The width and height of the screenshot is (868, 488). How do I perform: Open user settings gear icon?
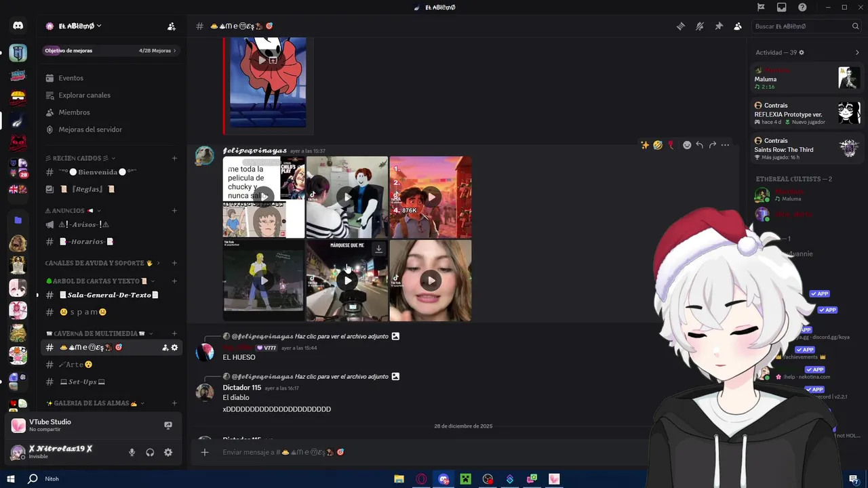pos(168,453)
